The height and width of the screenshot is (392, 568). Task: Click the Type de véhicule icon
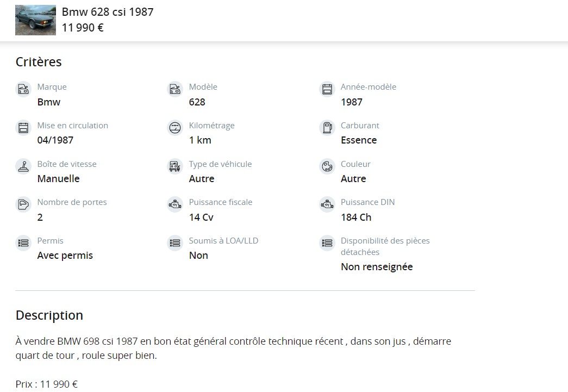click(x=175, y=166)
